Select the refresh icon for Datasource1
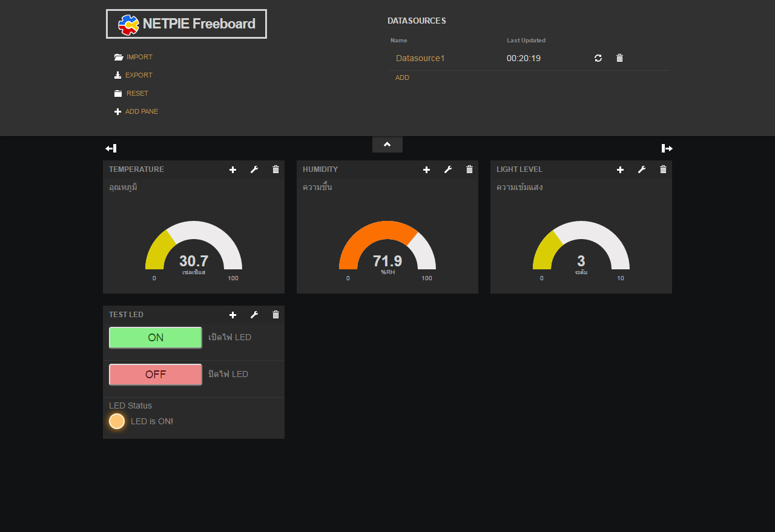Screen dimensions: 775x532 [x=598, y=57]
